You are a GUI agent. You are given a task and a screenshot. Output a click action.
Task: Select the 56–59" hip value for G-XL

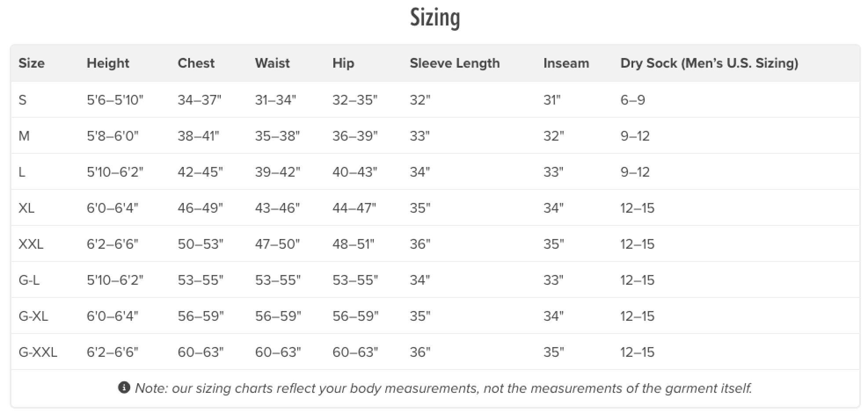pyautogui.click(x=355, y=316)
